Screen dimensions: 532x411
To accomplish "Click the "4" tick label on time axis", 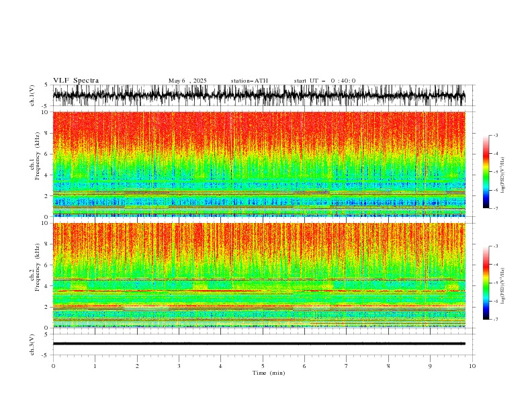I will point(220,366).
